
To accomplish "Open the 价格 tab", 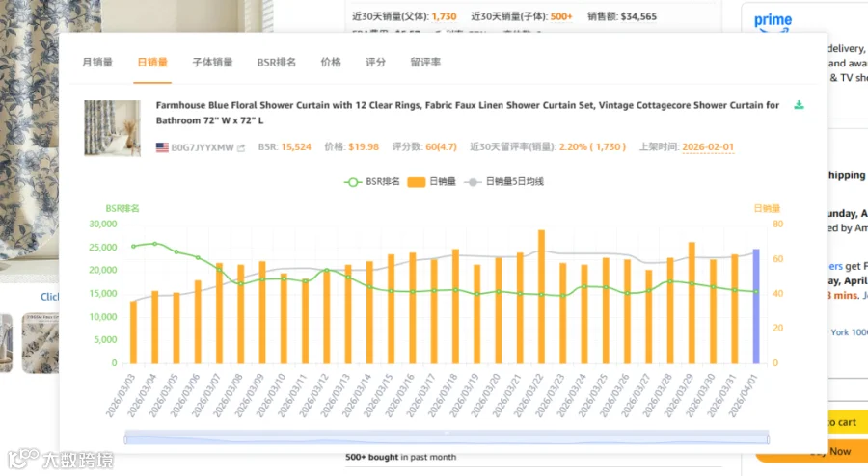I will [331, 63].
